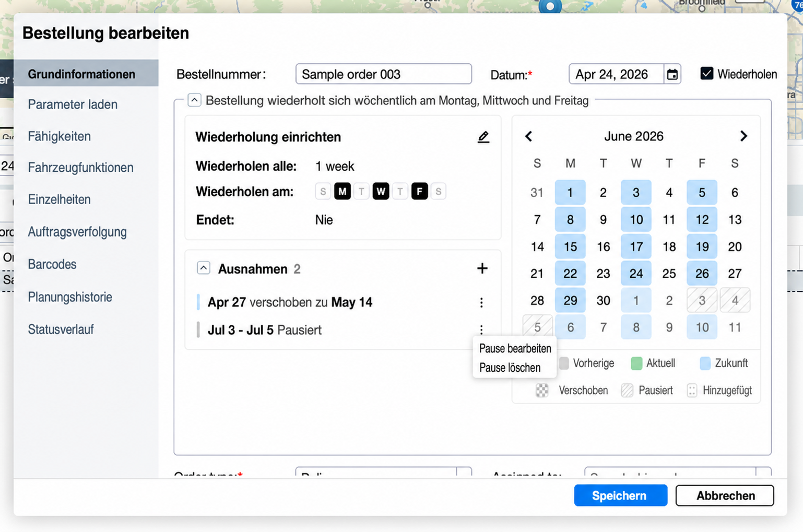Click the Bestellnummer input field
The width and height of the screenshot is (803, 532).
[x=384, y=74]
